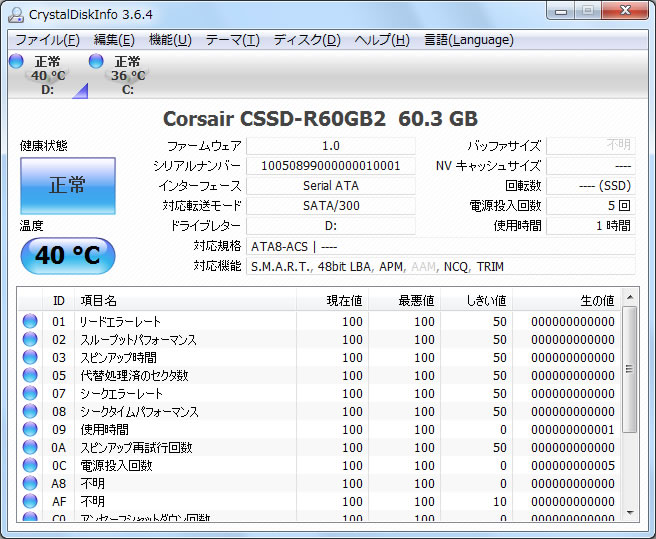
Task: Click raw value 000000000005 of 電源投入回数 row
Action: [x=573, y=465]
